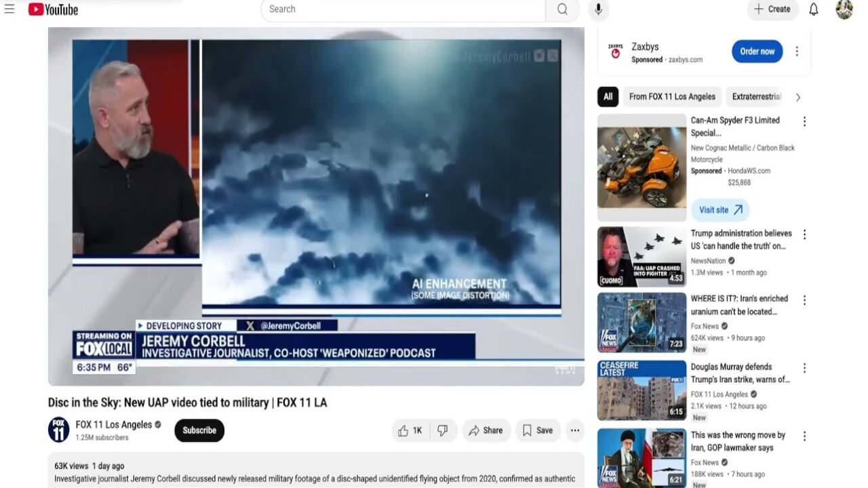Open the FOX 11 channel avatar
Viewport: 868px width, 488px height.
click(x=59, y=430)
